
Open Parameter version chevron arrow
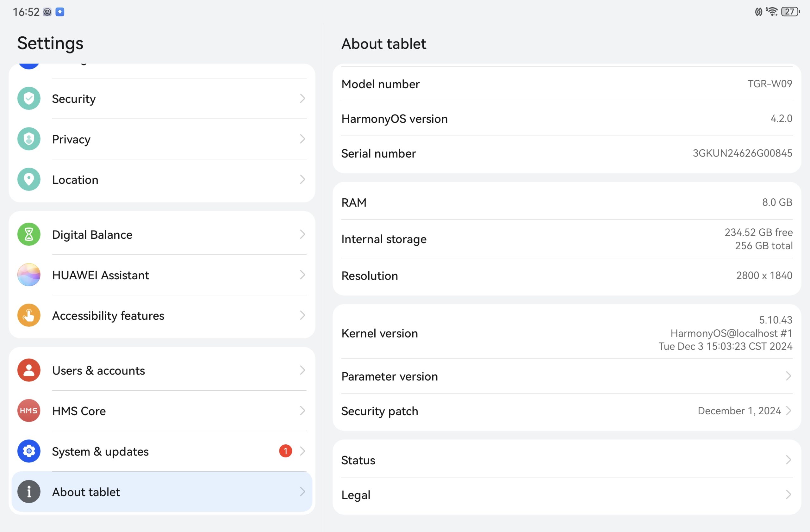[788, 376]
